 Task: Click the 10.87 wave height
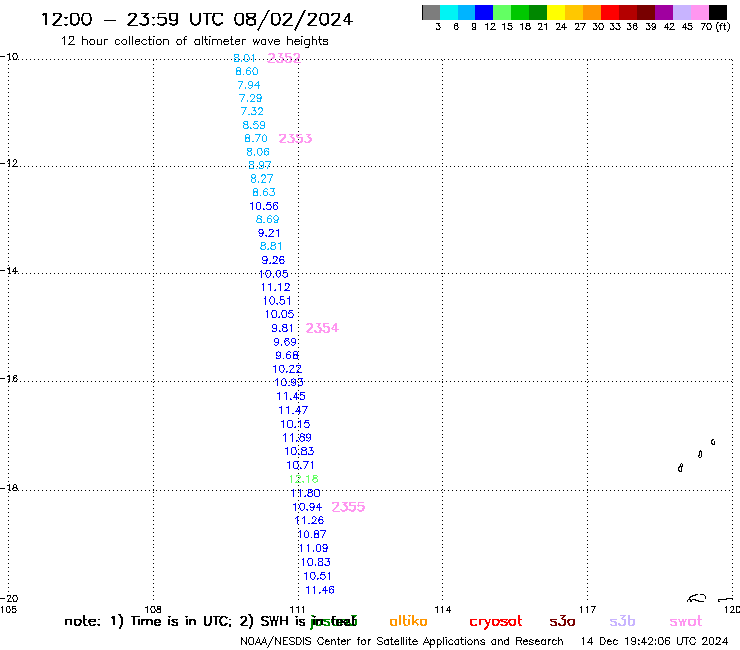(312, 534)
